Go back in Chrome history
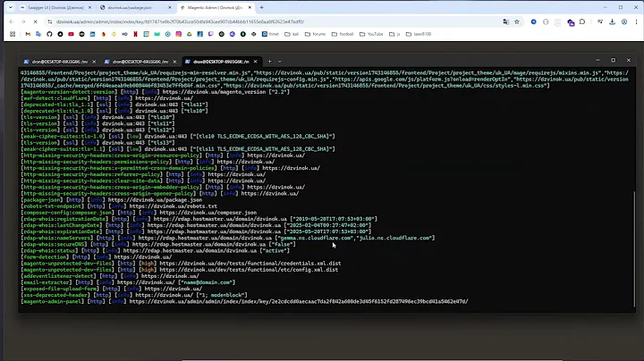Viewport: 644px width, 361px height. pos(11,21)
